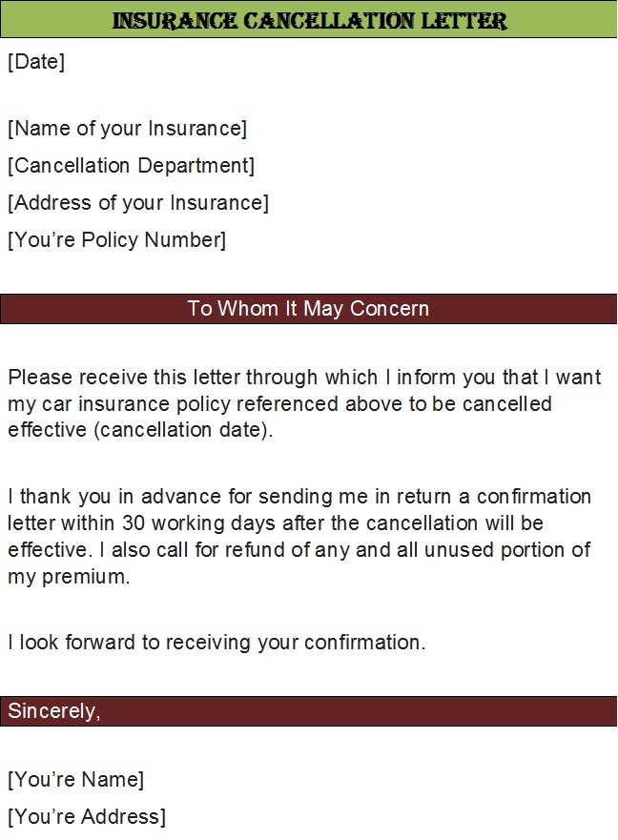Click the line I look forward to receiving
The height and width of the screenshot is (840, 618).
216,643
